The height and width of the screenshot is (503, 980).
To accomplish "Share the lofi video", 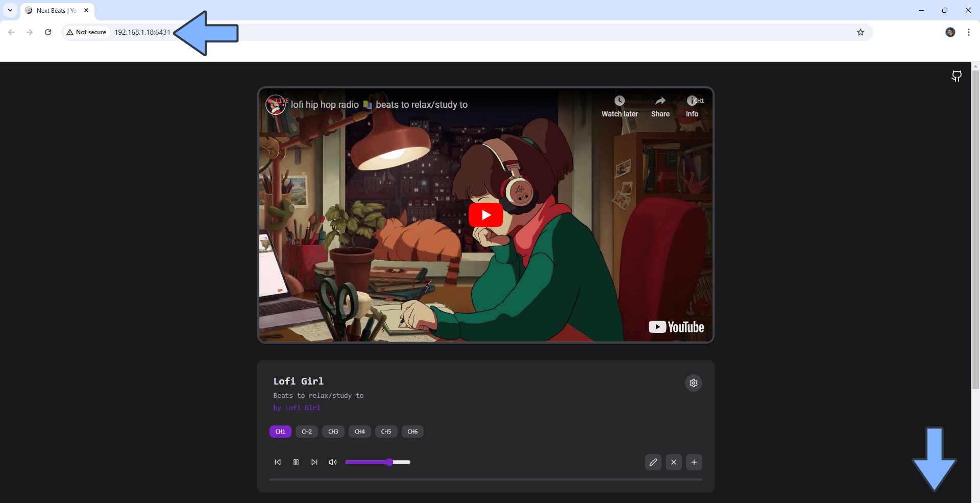I will pos(660,107).
